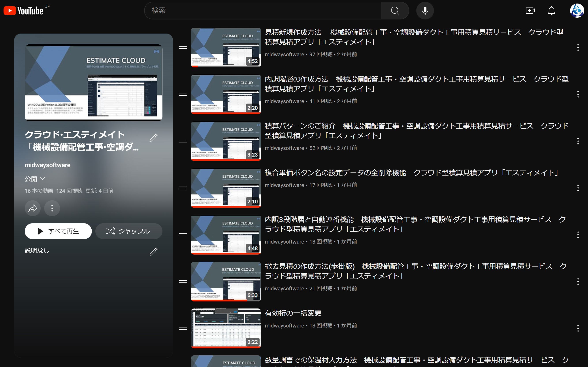
Task: Open the 見積新規作成方法 video title
Action: (x=414, y=37)
